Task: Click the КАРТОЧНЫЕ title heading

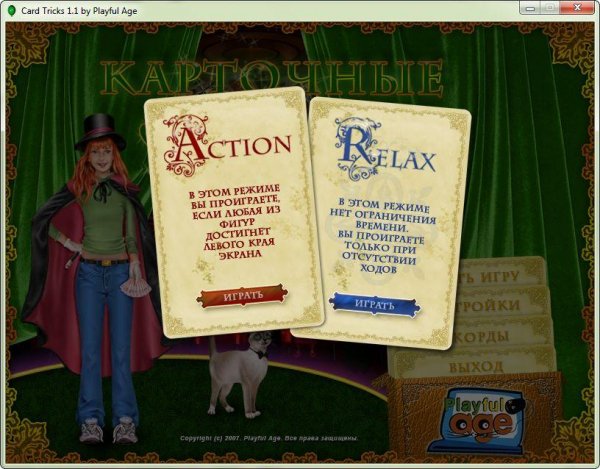Action: click(272, 78)
